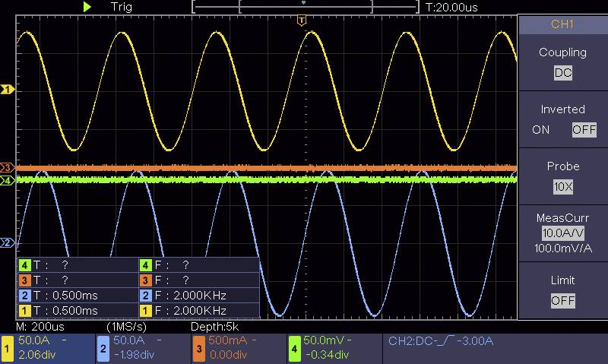This screenshot has width=608, height=364.
Task: Click the orange trigger position T marker
Action: tap(302, 20)
